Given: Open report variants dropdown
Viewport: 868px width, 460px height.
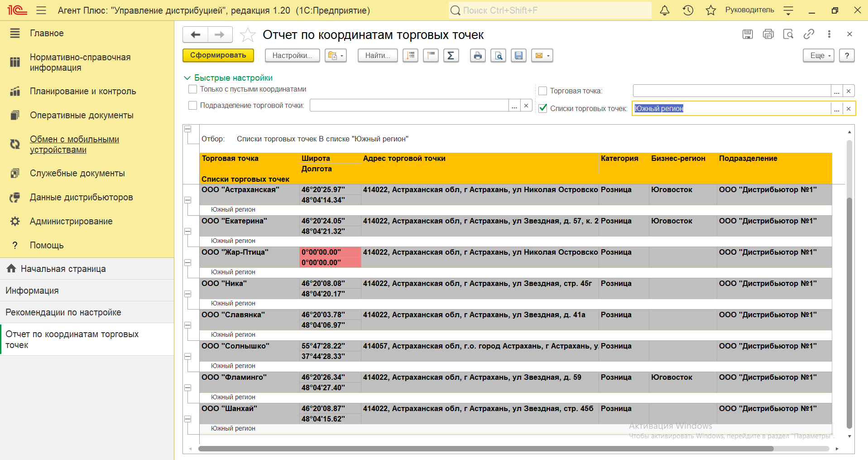Looking at the screenshot, I should [x=336, y=55].
